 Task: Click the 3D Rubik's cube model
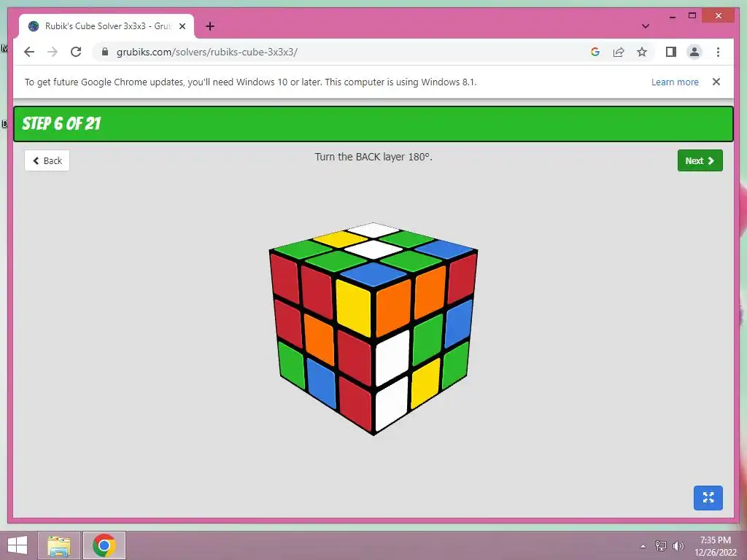(x=373, y=329)
